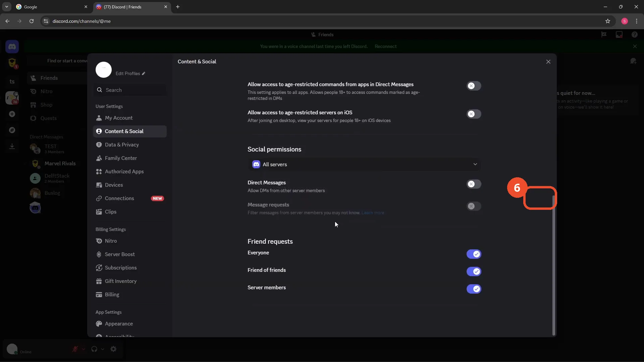Open the Discover compass icon

pos(12,130)
